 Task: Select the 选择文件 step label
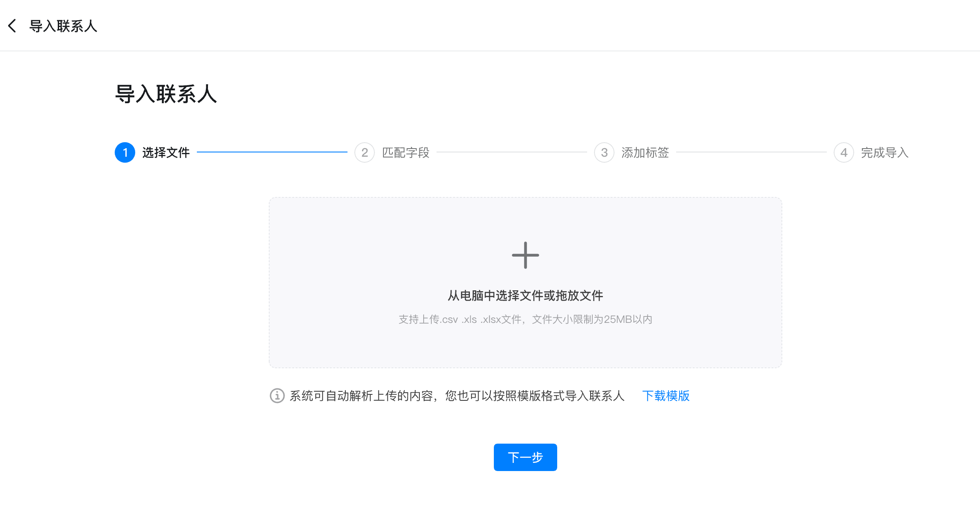(166, 152)
